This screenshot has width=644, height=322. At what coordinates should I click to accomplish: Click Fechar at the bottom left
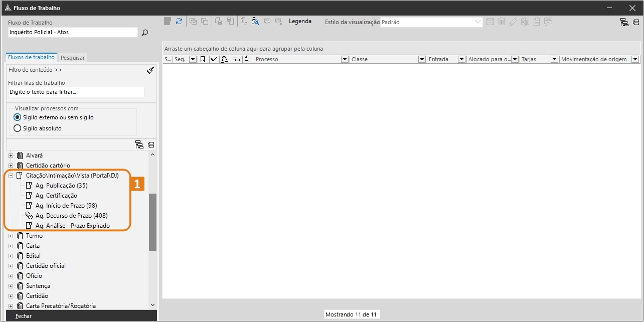[x=24, y=316]
